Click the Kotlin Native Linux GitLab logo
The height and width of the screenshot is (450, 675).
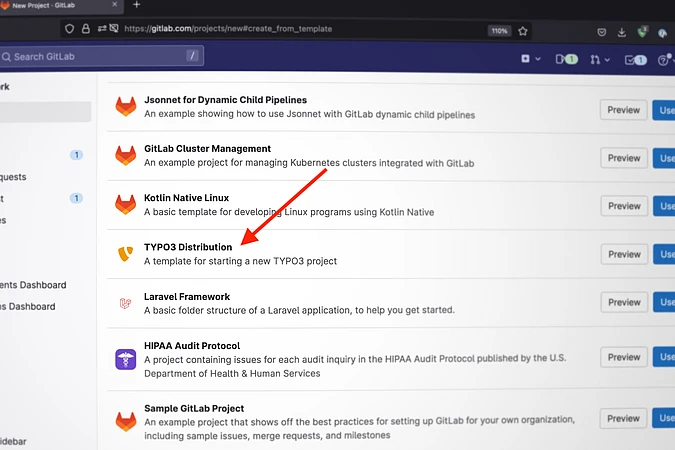(125, 204)
